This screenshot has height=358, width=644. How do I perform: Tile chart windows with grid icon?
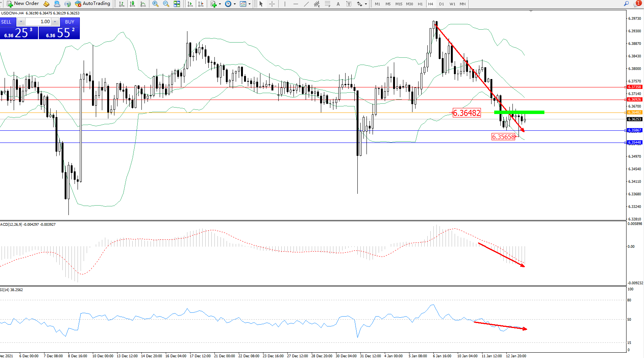pyautogui.click(x=177, y=4)
